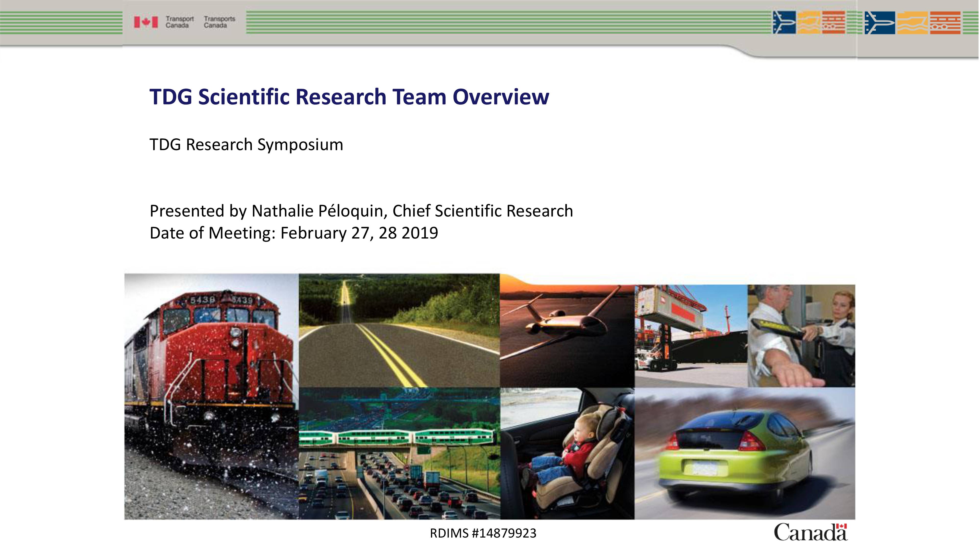The height and width of the screenshot is (551, 980).
Task: Click the red locomotive 5439 photo
Action: (x=211, y=396)
